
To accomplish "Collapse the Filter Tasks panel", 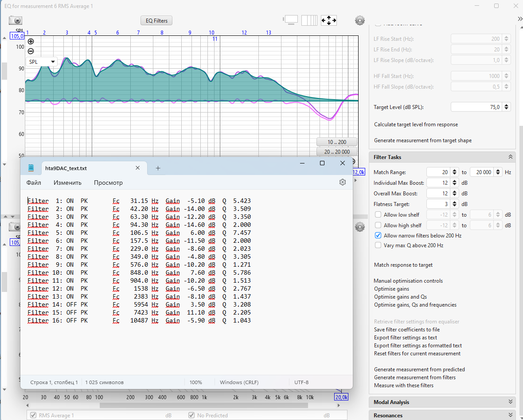I will coord(511,157).
